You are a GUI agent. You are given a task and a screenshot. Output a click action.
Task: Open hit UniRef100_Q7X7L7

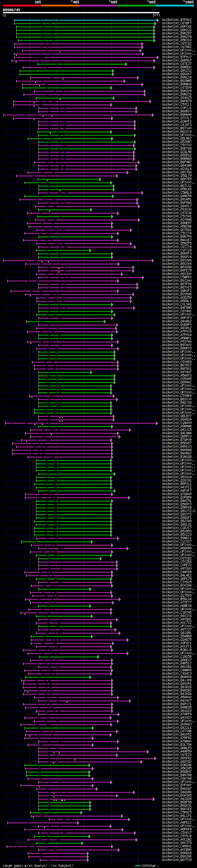177,118
